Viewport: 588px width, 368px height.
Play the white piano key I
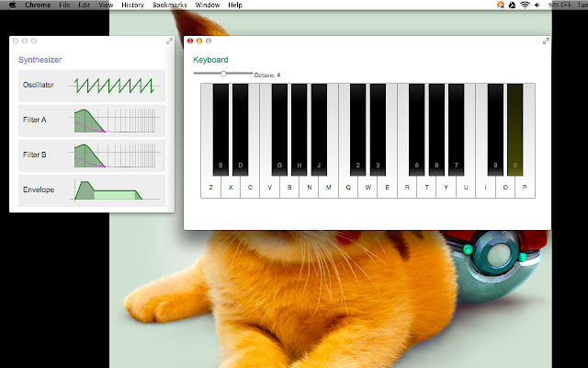tap(486, 187)
